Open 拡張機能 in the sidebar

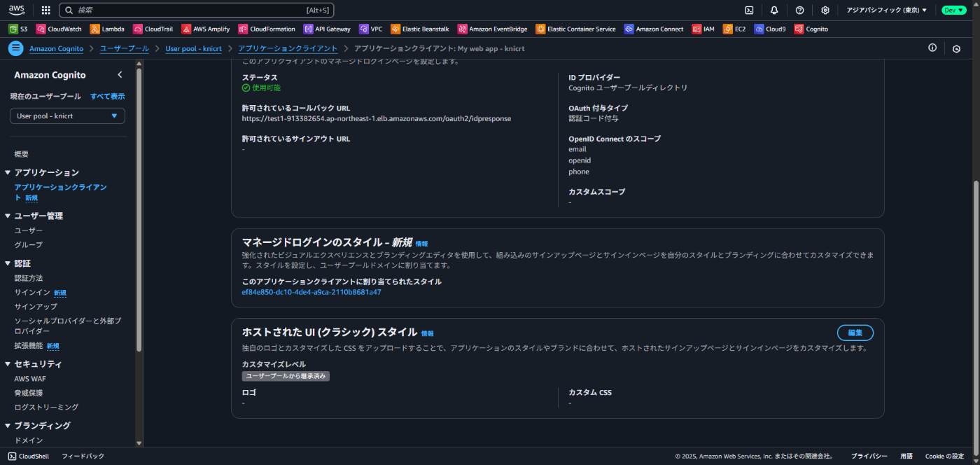pyautogui.click(x=29, y=346)
